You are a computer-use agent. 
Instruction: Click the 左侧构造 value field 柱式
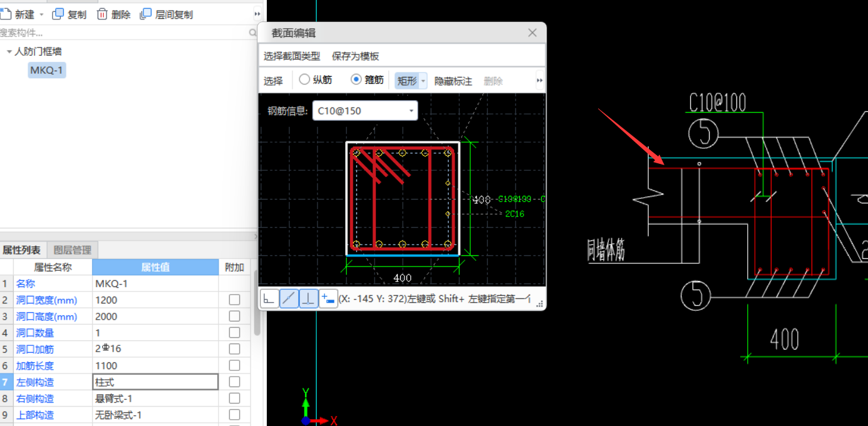pyautogui.click(x=155, y=382)
